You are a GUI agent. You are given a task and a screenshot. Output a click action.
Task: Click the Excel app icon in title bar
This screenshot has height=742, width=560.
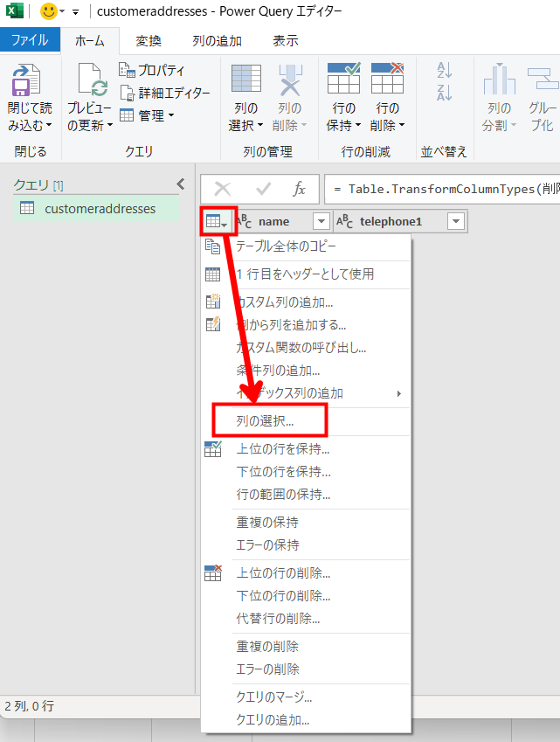(15, 10)
